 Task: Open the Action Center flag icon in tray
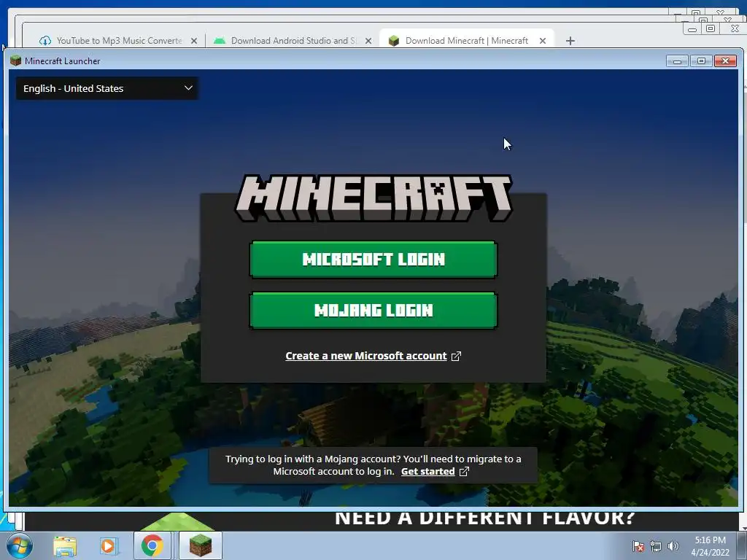point(638,546)
